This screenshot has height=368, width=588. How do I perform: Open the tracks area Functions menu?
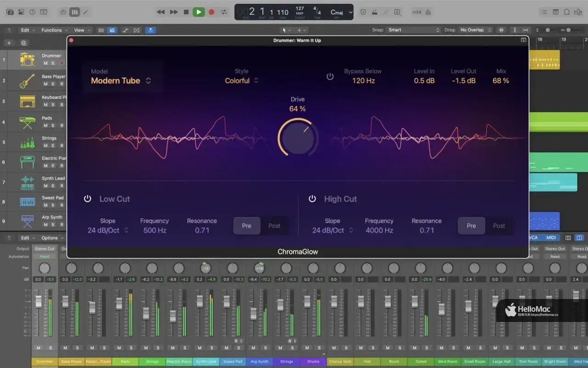[54, 30]
